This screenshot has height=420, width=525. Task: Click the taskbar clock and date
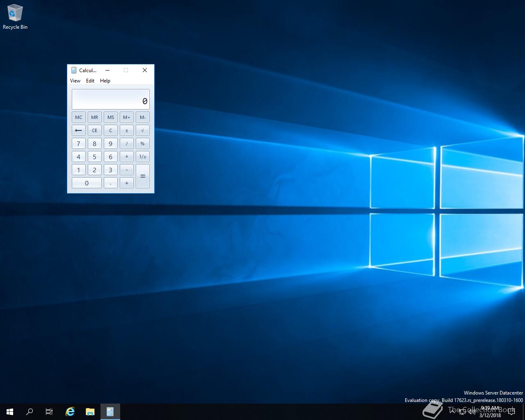tap(490, 412)
